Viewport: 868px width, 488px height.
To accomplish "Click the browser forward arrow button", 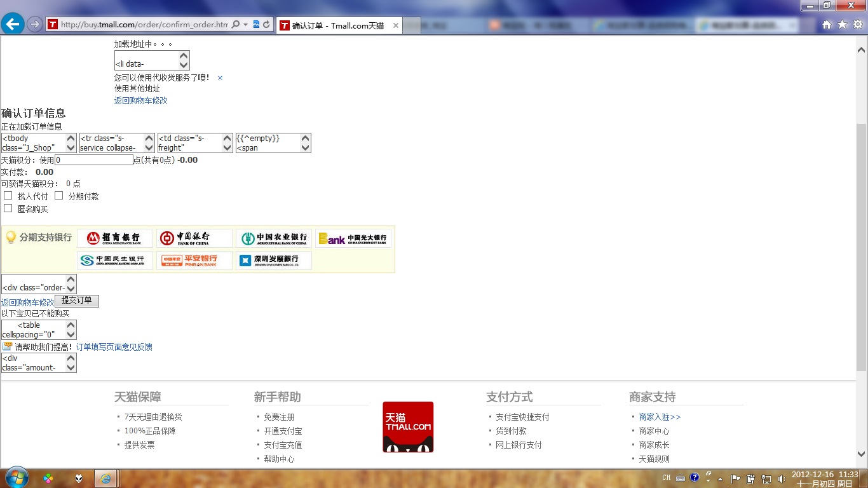I will point(35,24).
